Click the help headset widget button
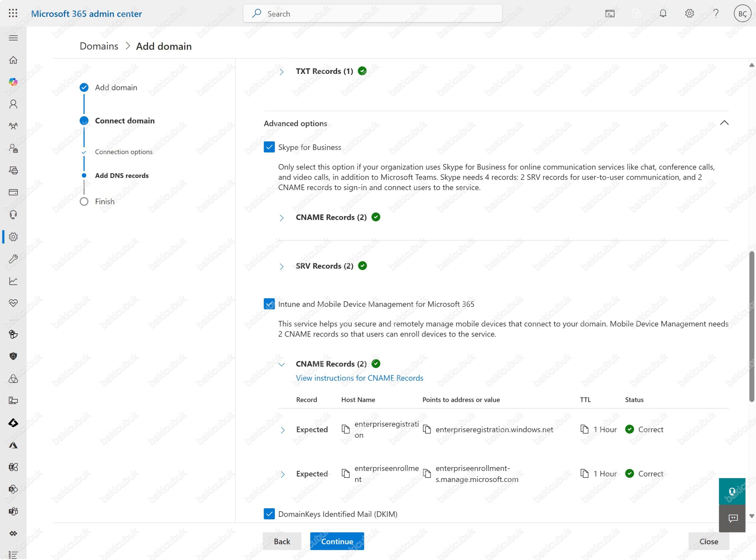Viewport: 756px width, 560px height. pos(731,491)
